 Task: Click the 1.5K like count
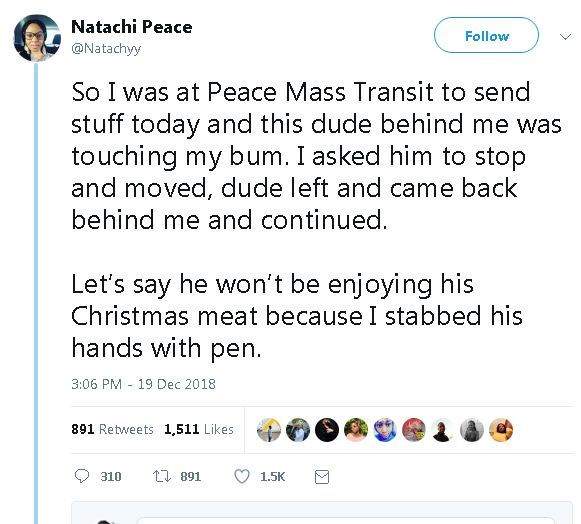[x=273, y=476]
